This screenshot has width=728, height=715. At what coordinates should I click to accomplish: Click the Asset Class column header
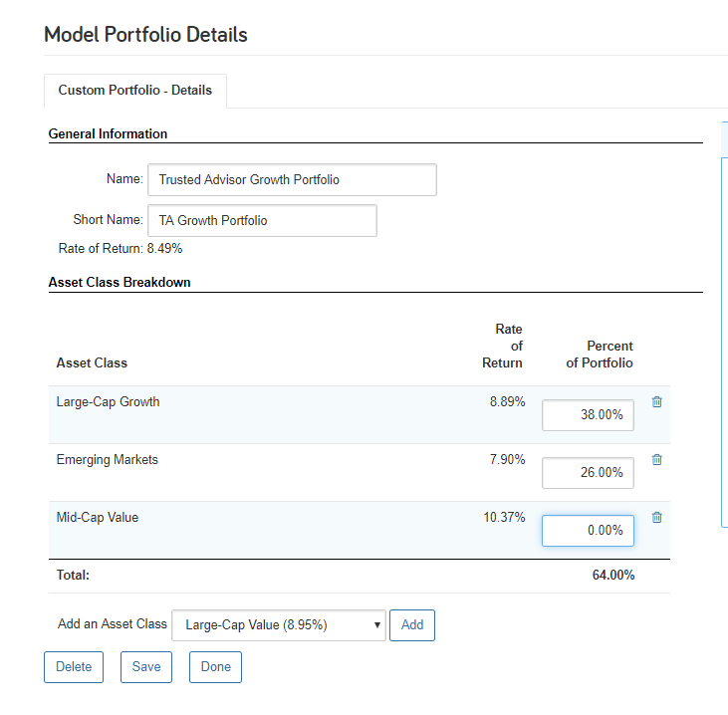(92, 363)
